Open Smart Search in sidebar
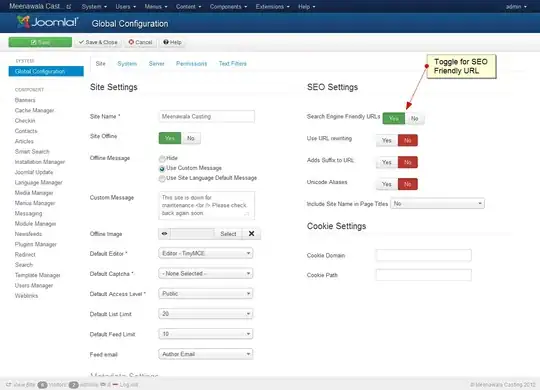This screenshot has width=540, height=390. click(x=32, y=152)
